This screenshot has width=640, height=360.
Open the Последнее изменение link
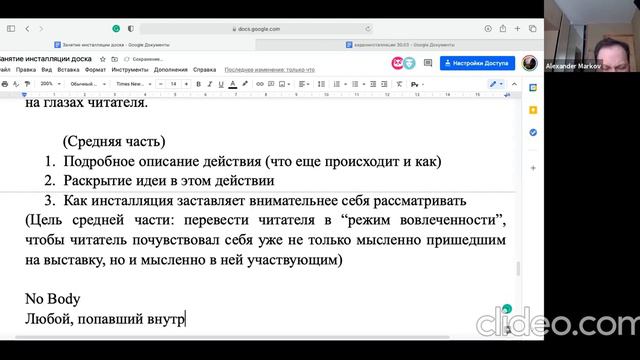269,70
